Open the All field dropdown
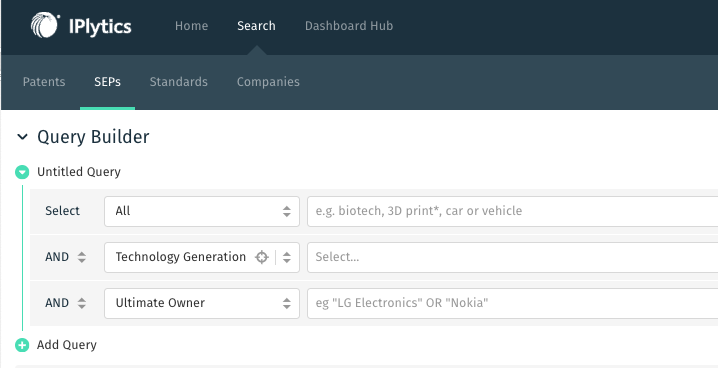The width and height of the screenshot is (718, 368). [x=202, y=211]
